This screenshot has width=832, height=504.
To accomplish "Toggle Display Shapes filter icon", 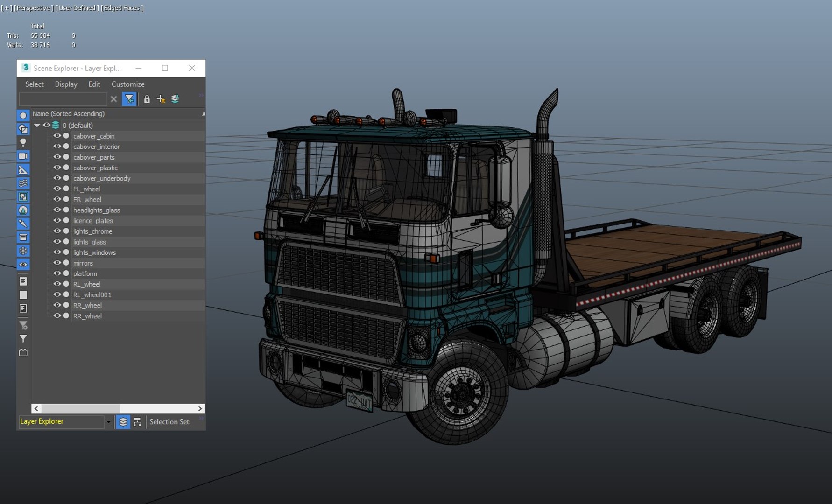I will (x=23, y=129).
